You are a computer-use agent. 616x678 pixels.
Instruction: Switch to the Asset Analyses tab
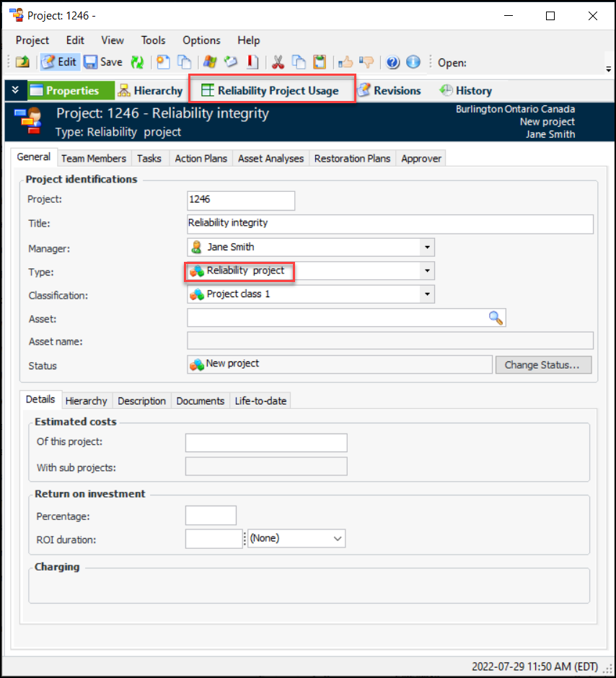pos(271,159)
